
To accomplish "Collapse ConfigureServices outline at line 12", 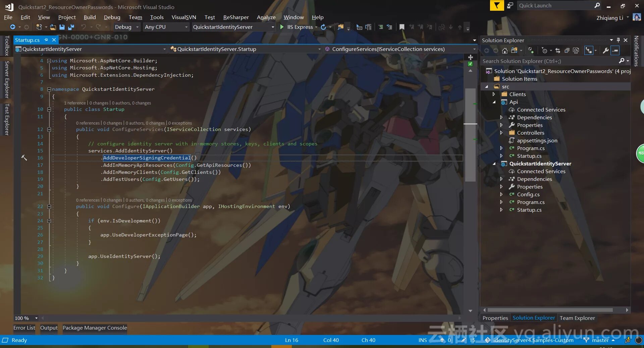I will pos(49,130).
